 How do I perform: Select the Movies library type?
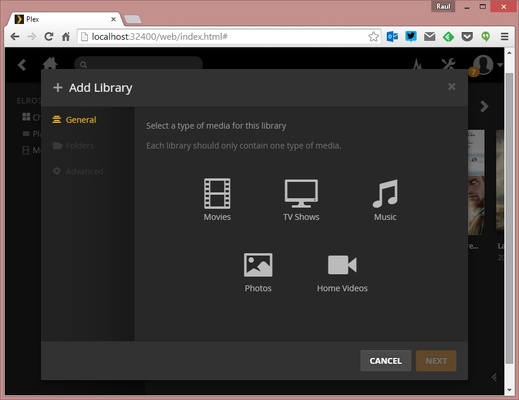click(217, 199)
